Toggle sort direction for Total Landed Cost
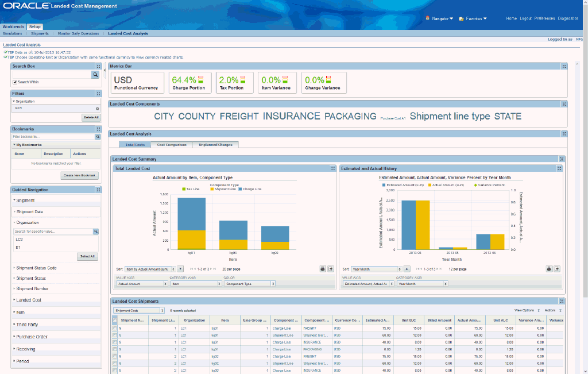Viewport: 588px width, 374px height. [x=180, y=269]
